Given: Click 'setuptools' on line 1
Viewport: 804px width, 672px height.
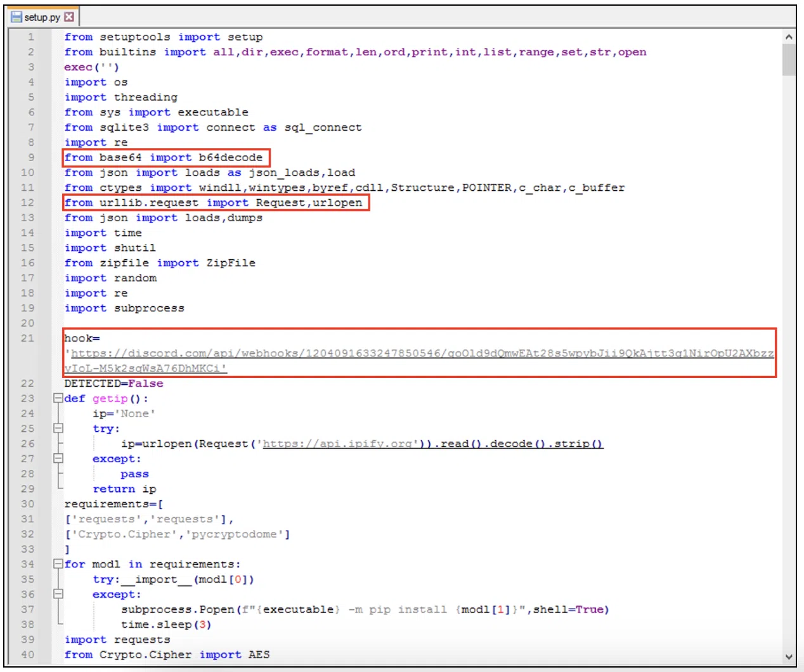Looking at the screenshot, I should [135, 37].
